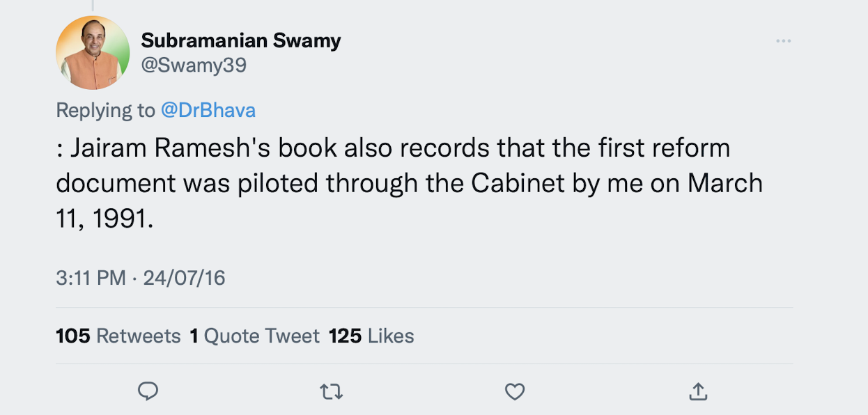868x415 pixels.
Task: Click the bold number 125 beside Likes
Action: click(x=345, y=336)
